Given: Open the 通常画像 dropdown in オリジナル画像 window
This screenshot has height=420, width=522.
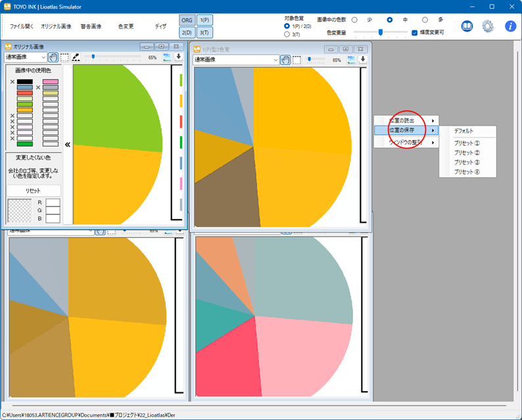Looking at the screenshot, I should click(26, 57).
